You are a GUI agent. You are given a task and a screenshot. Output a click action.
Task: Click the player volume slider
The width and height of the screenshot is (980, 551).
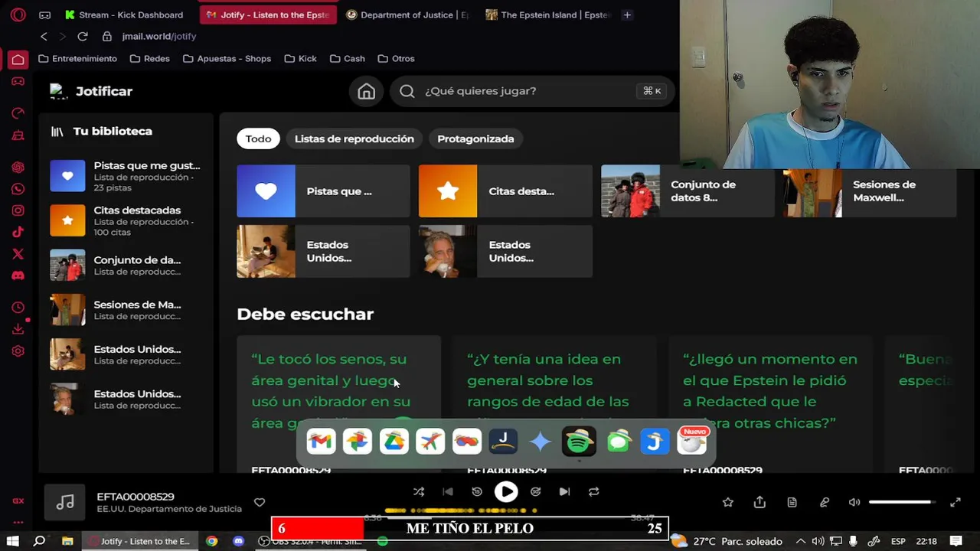click(903, 502)
